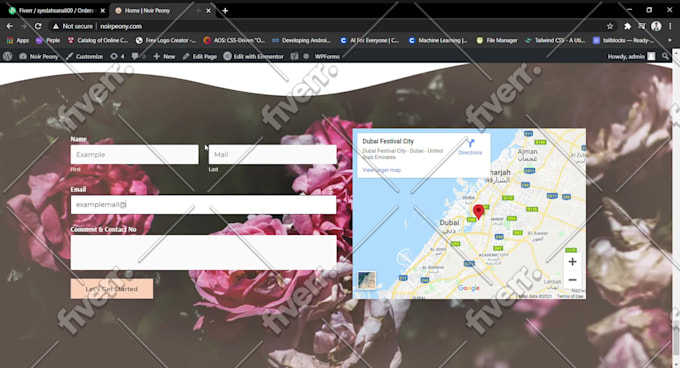The height and width of the screenshot is (368, 680).
Task: Click the Last name field
Action: tap(272, 154)
